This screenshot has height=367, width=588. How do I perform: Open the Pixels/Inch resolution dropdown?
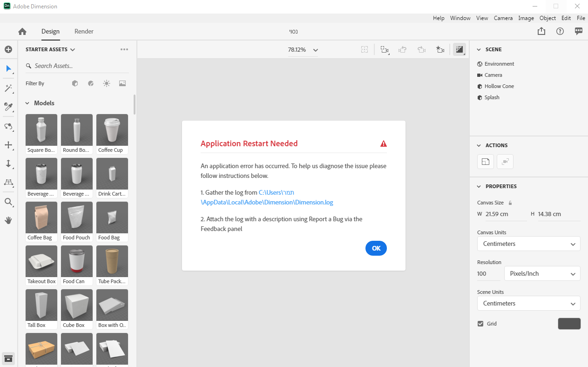[542, 273]
